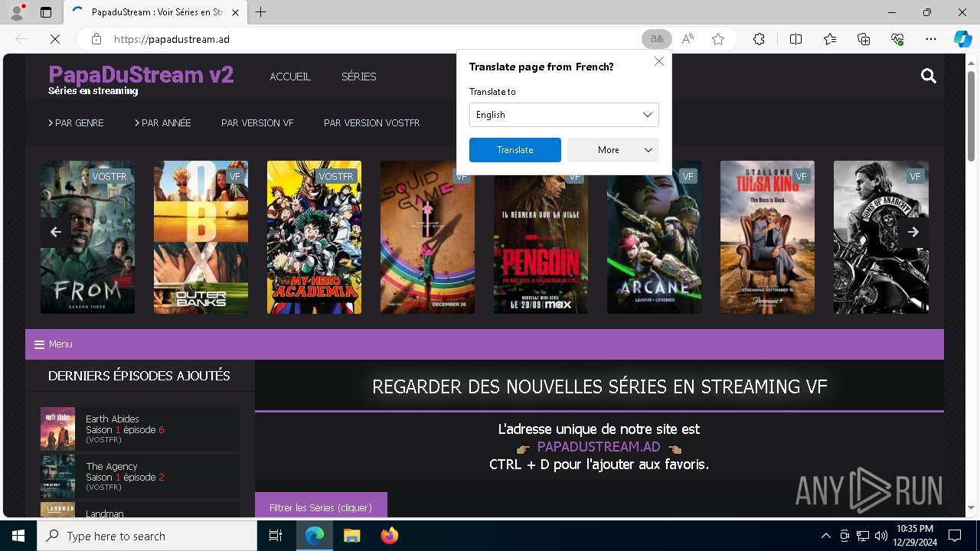Open Microsoft Edge taskbar icon

pyautogui.click(x=315, y=536)
